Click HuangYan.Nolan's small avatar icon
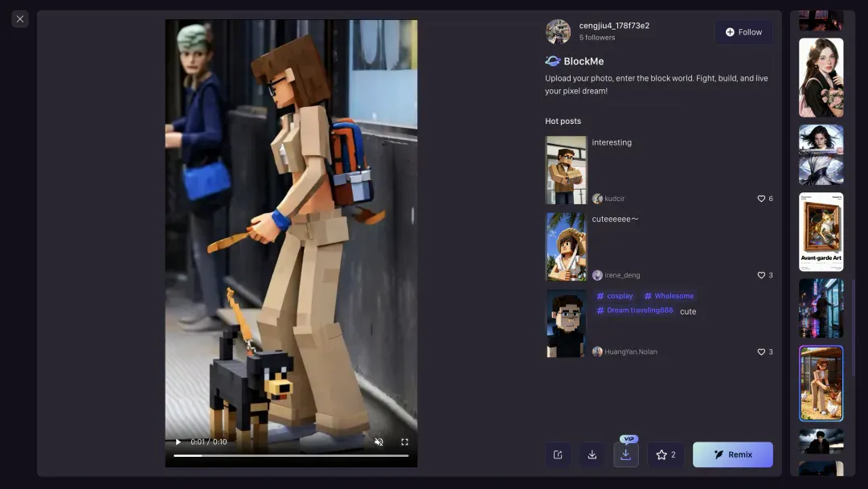The image size is (868, 489). (x=597, y=351)
